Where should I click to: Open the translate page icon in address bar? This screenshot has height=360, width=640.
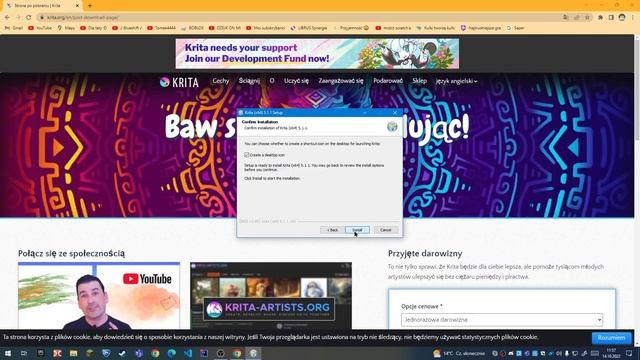[566, 18]
